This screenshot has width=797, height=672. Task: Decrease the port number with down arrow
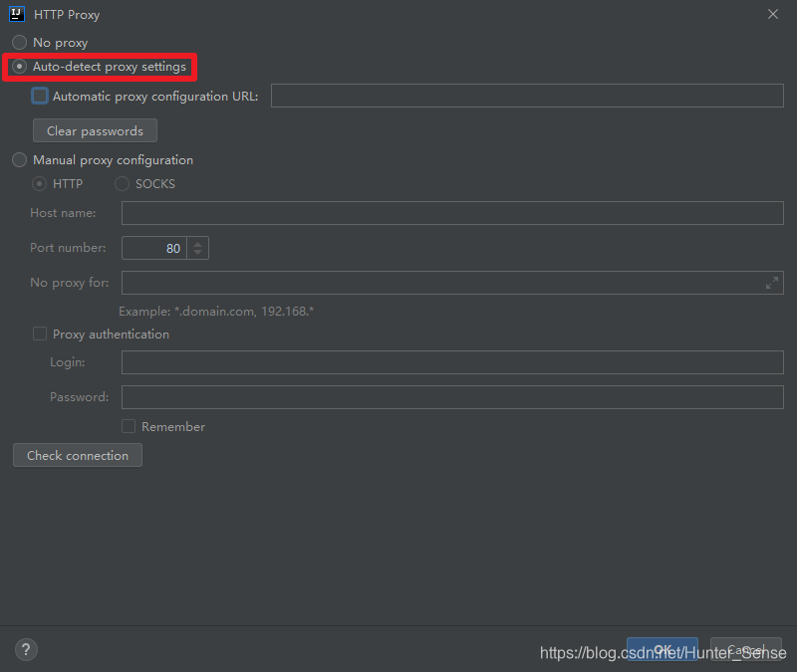pyautogui.click(x=197, y=252)
